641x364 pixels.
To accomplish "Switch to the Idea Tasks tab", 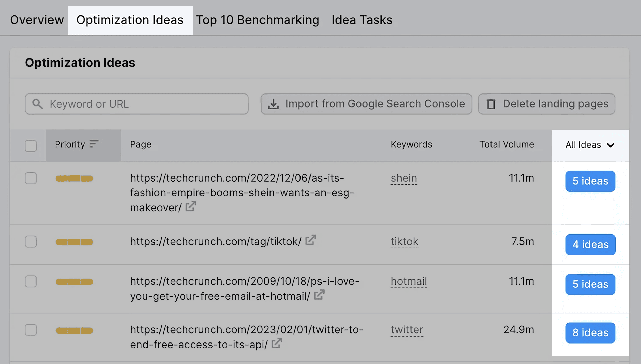I will click(x=362, y=20).
